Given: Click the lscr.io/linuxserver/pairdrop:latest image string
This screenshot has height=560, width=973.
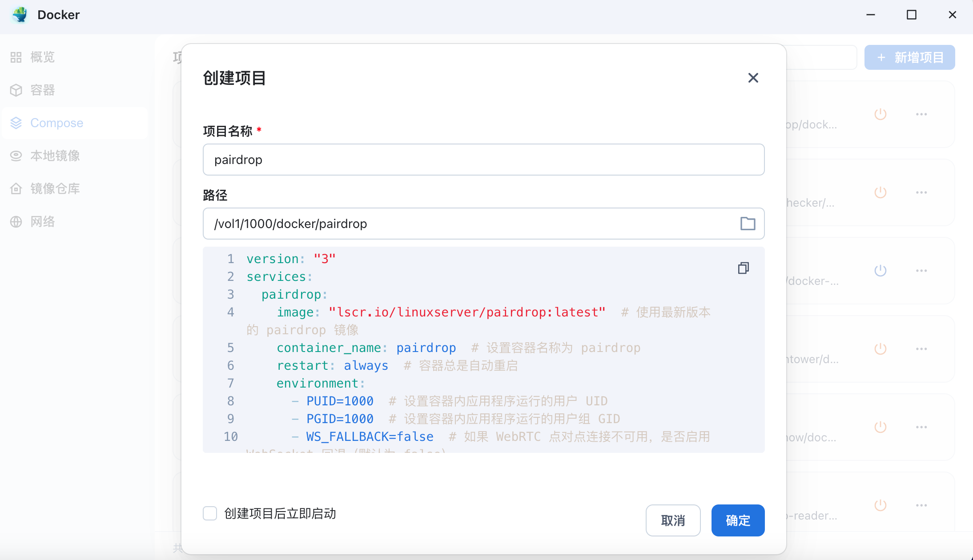Looking at the screenshot, I should click(467, 312).
